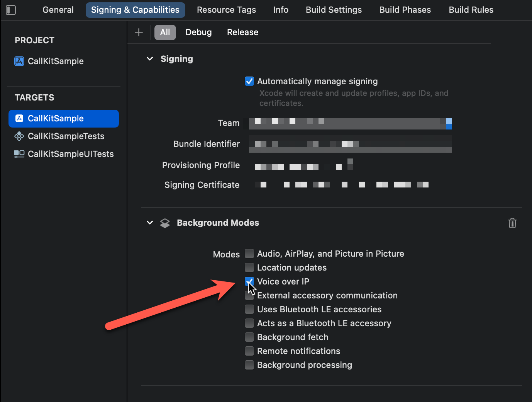Click the plus add capability icon
The image size is (532, 402).
pyautogui.click(x=139, y=32)
